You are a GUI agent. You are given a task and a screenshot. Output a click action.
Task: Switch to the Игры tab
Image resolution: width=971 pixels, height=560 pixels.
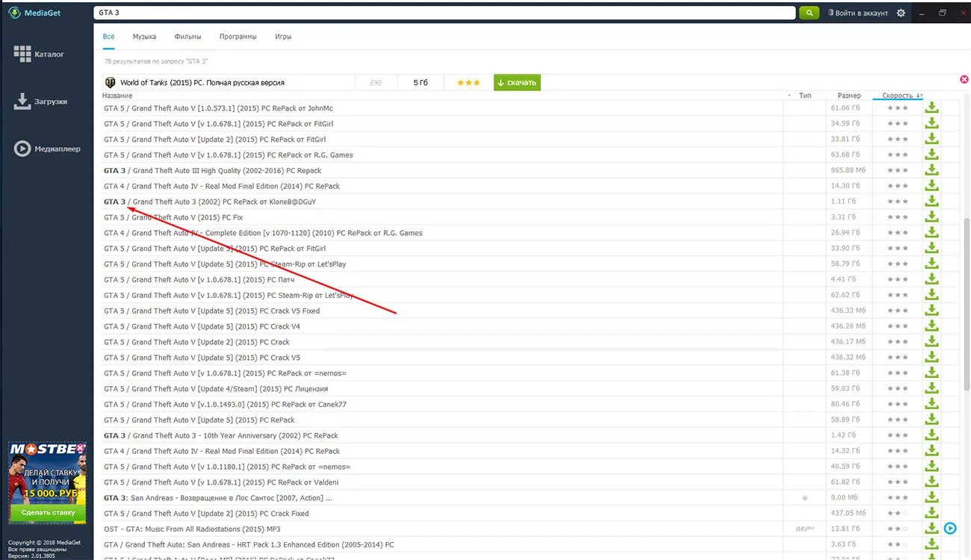pyautogui.click(x=283, y=37)
